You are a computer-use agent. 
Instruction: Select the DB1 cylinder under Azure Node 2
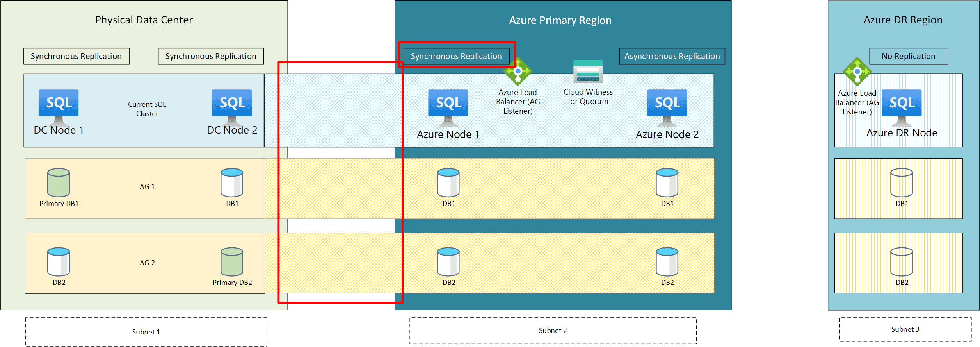point(667,182)
